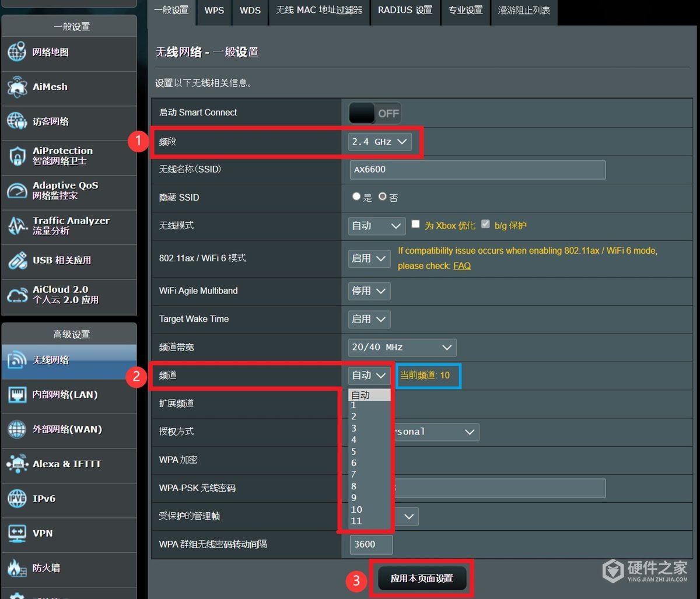Open the FAQ link
Image resolution: width=700 pixels, height=599 pixels.
462,266
